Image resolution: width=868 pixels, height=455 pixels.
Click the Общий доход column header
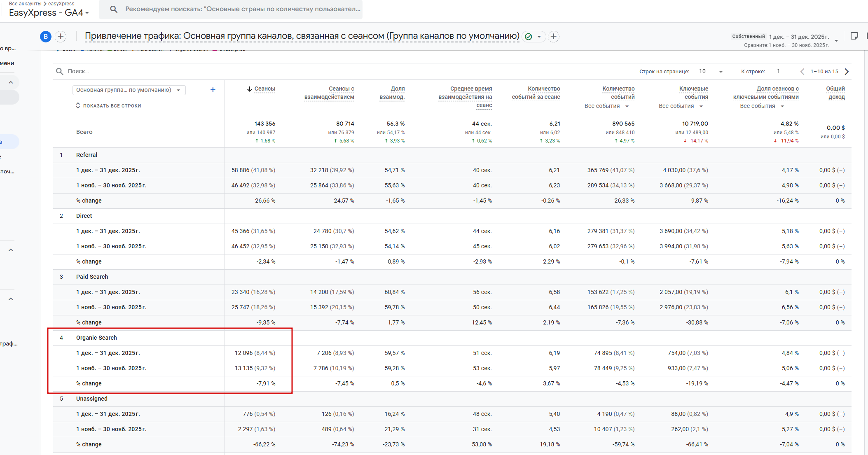835,93
